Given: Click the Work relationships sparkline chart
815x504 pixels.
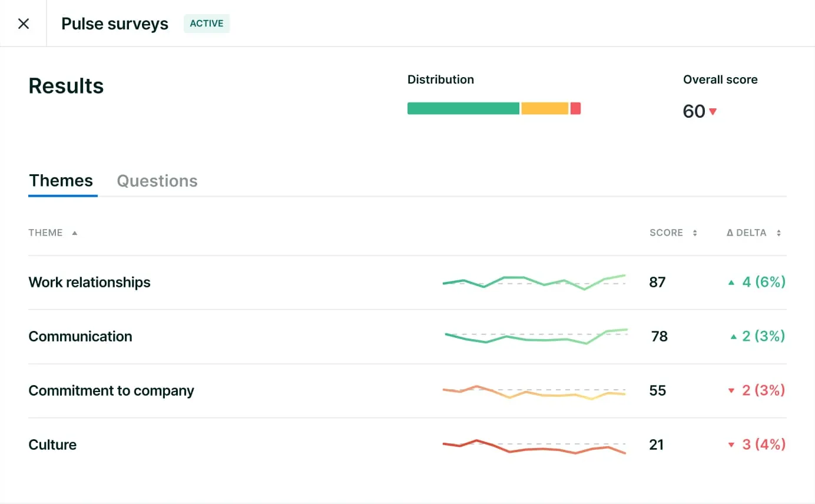Looking at the screenshot, I should pyautogui.click(x=534, y=281).
